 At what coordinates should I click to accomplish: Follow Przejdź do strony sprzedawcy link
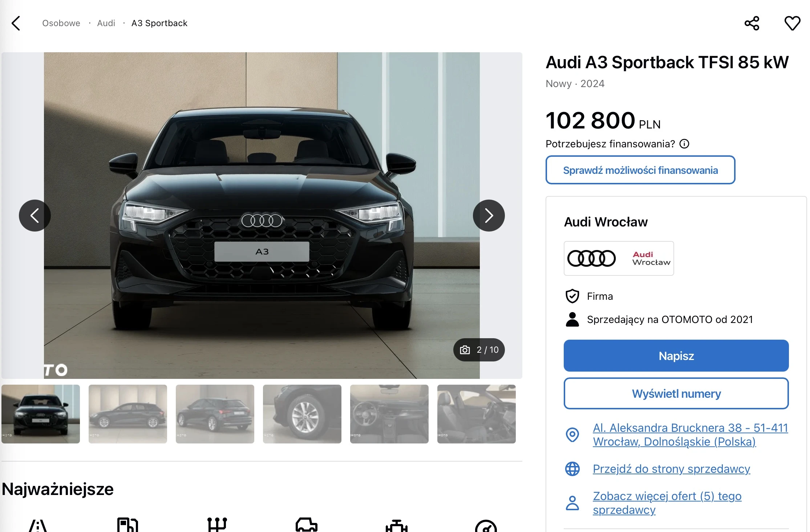(671, 469)
